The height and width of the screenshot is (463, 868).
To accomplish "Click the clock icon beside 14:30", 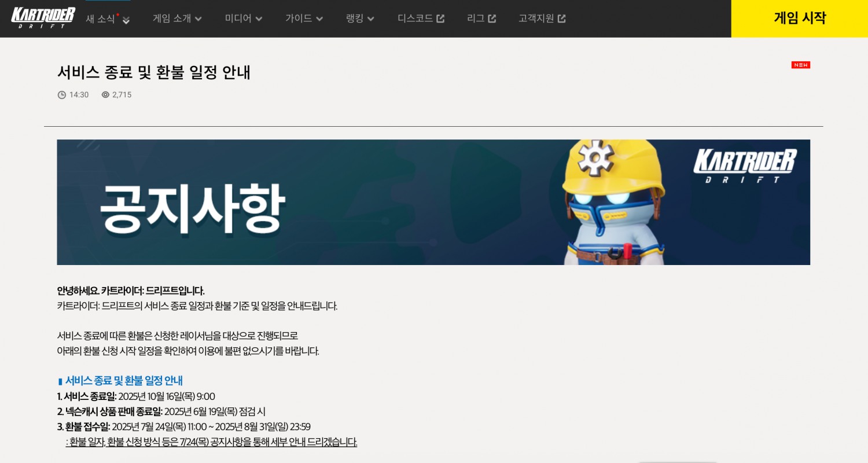I will (62, 95).
